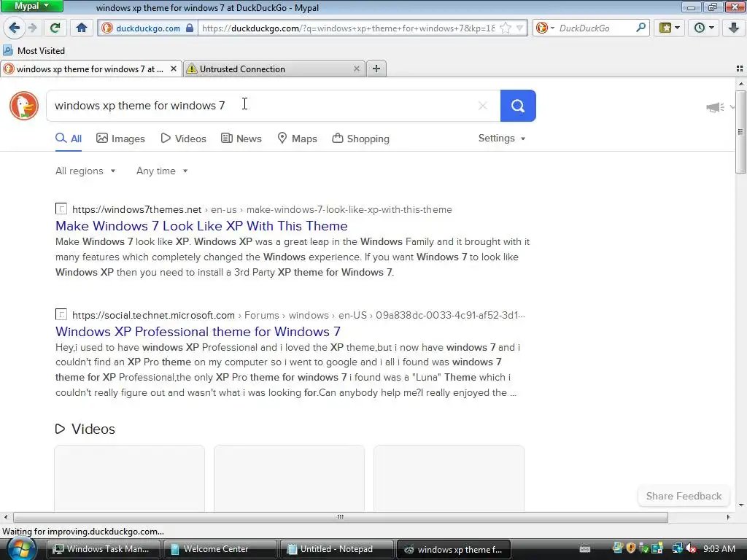Open the third video thumbnail card
Image resolution: width=747 pixels, height=560 pixels.
(449, 478)
